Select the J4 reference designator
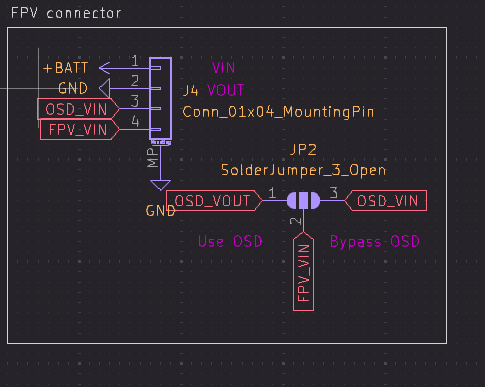Screen dimensions: 485x387 click(x=190, y=90)
